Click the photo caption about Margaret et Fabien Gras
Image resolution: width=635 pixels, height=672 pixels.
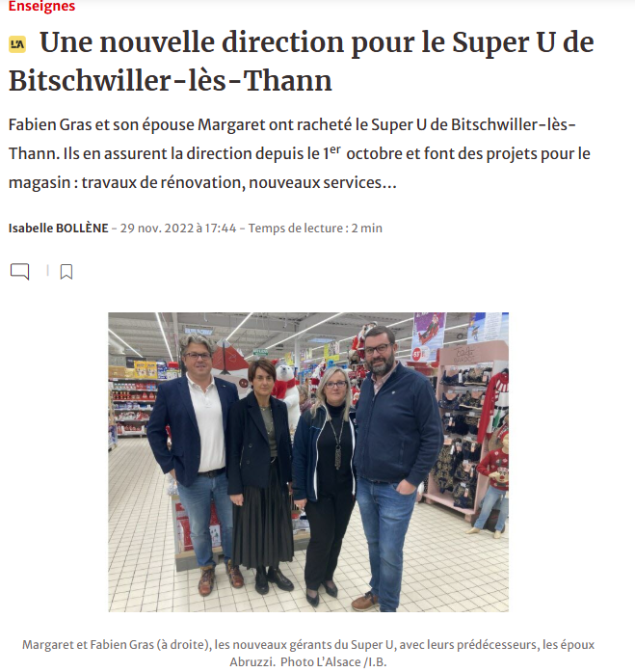tap(308, 653)
